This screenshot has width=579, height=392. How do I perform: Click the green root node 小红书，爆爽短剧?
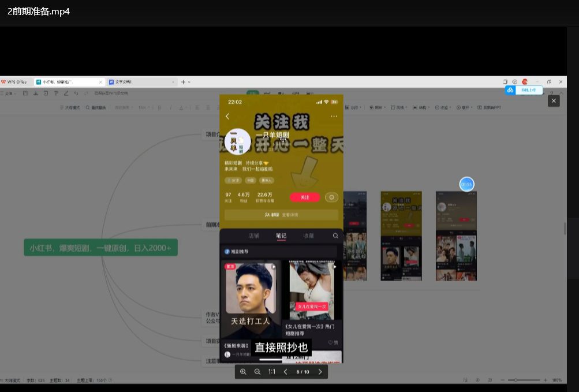pos(101,248)
